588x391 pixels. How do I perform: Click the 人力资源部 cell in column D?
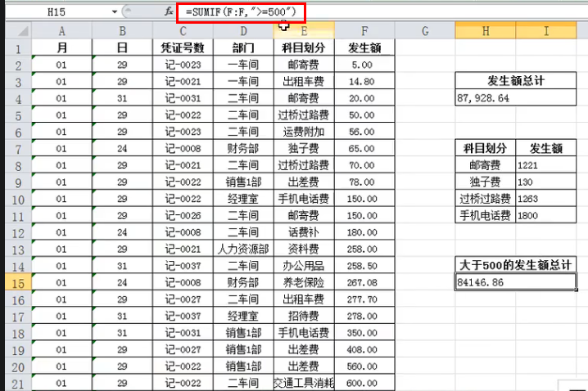tap(242, 248)
